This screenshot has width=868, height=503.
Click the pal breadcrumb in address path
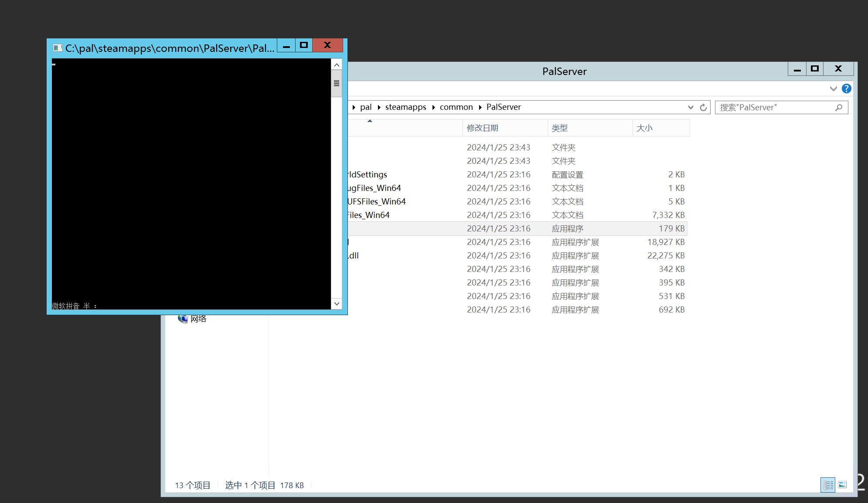(366, 107)
